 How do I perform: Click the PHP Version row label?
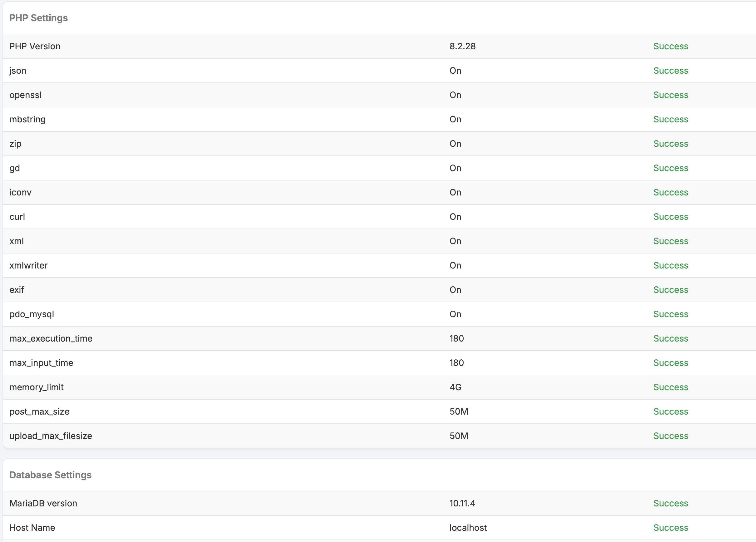[x=35, y=46]
